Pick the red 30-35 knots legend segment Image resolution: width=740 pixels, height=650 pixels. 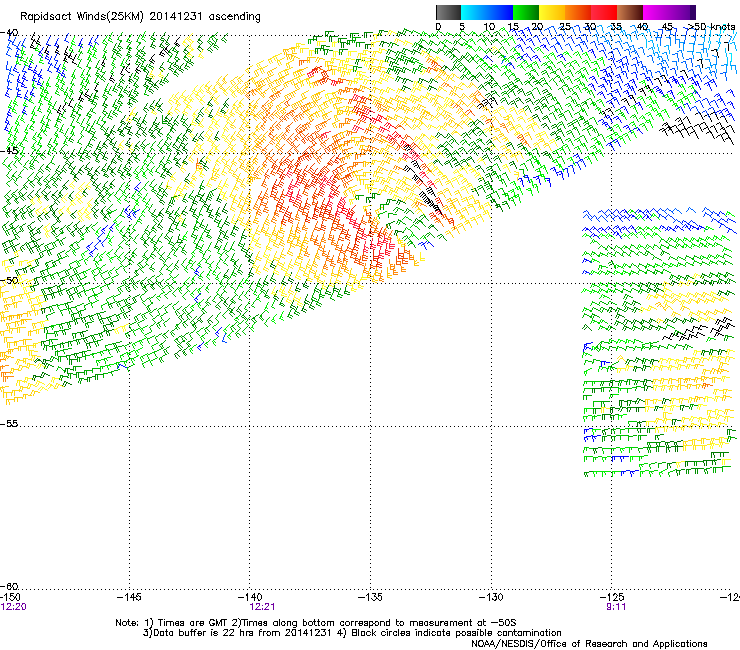pyautogui.click(x=604, y=12)
